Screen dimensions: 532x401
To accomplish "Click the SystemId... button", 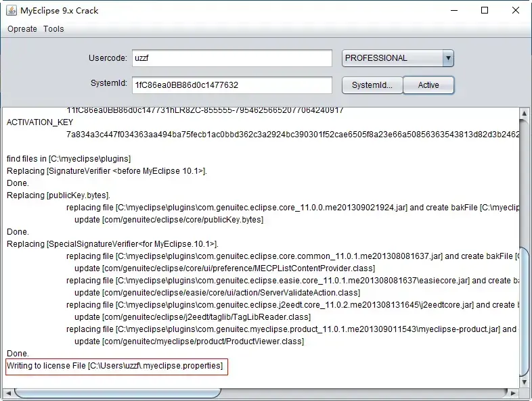I will [372, 85].
